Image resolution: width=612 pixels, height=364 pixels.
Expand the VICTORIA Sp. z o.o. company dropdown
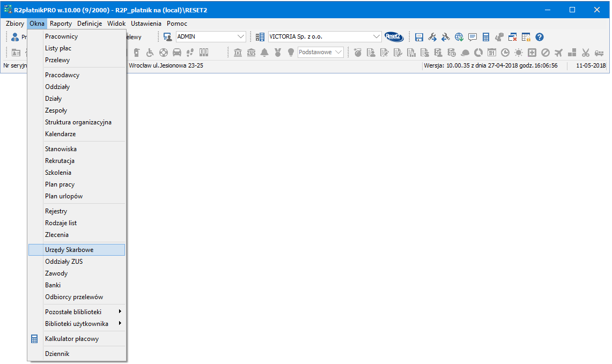pyautogui.click(x=377, y=36)
